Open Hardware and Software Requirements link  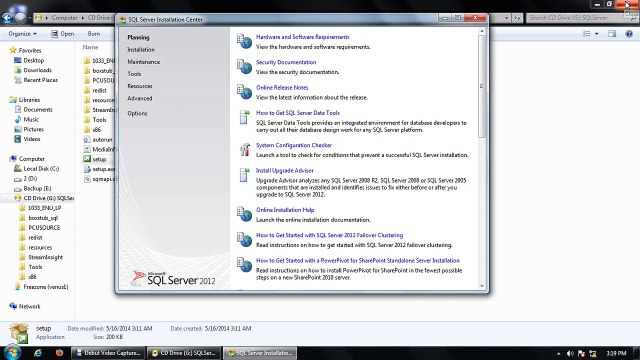pos(302,37)
